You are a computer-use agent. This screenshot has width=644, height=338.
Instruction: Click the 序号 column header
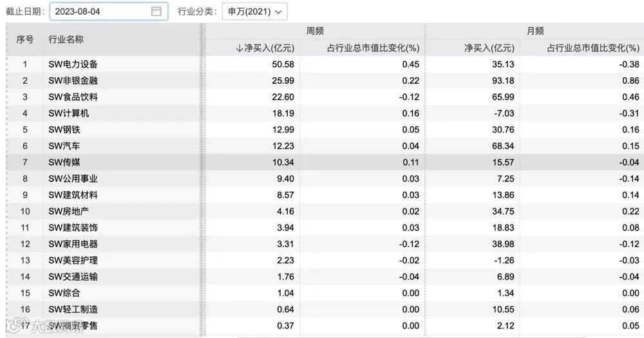tap(25, 39)
